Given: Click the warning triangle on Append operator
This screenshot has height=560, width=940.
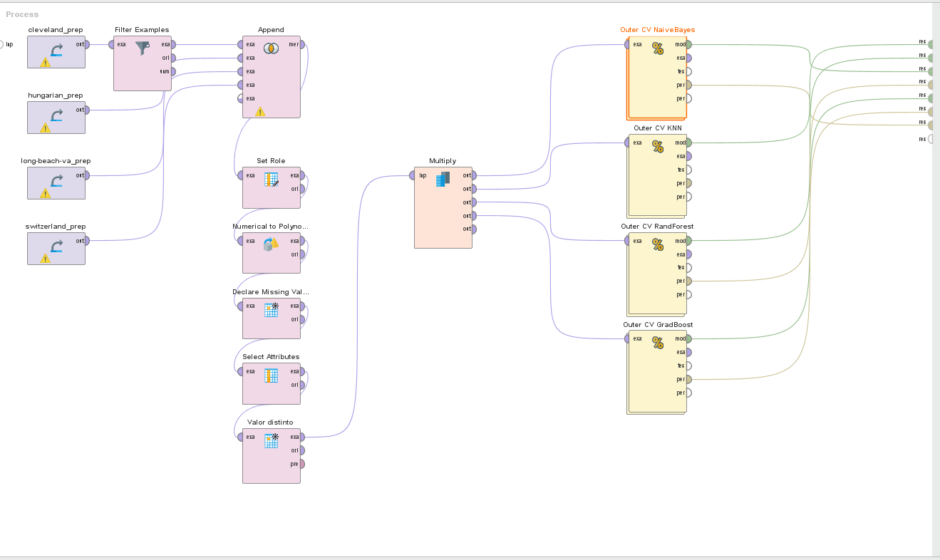Looking at the screenshot, I should (260, 112).
